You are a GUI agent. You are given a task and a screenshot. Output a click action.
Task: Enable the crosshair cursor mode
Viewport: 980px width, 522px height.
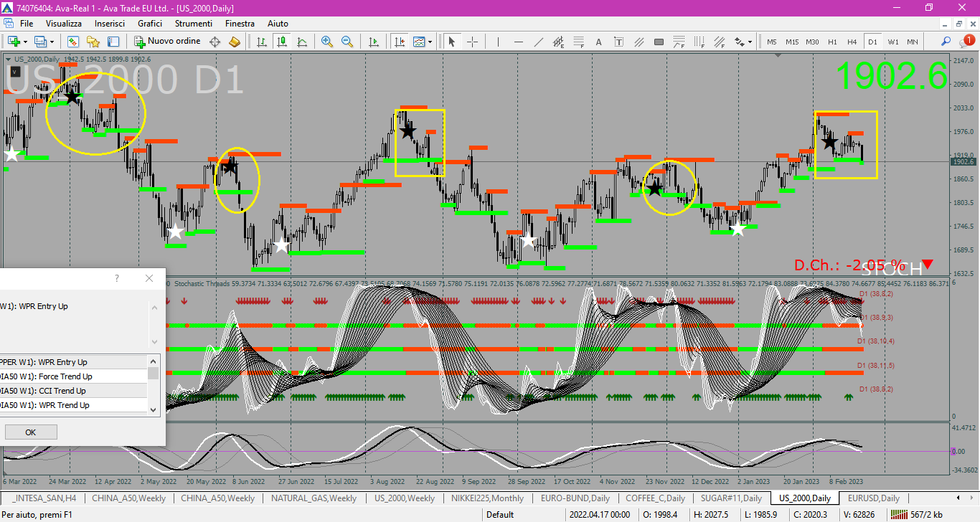tap(472, 42)
